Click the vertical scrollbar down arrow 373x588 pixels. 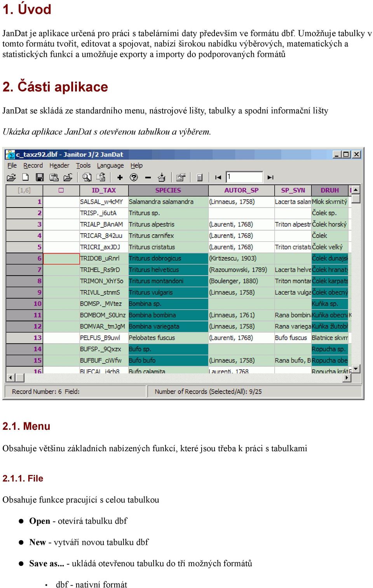click(x=356, y=368)
